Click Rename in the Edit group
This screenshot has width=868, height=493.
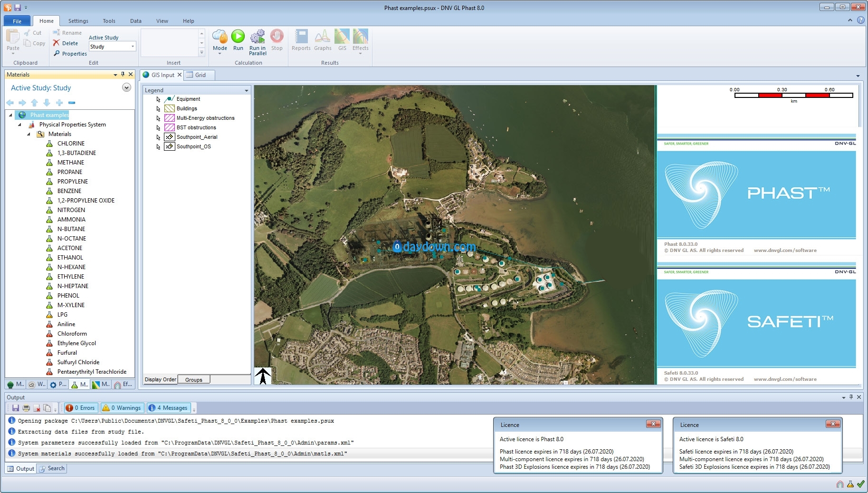click(x=67, y=33)
